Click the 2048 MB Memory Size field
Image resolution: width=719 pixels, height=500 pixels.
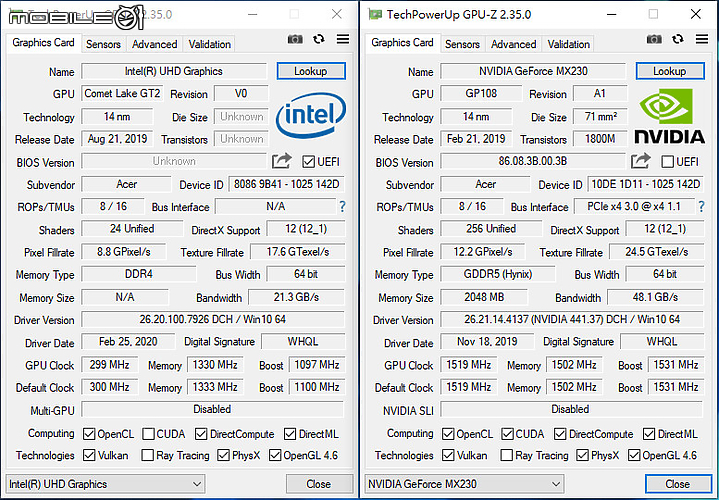pos(484,297)
